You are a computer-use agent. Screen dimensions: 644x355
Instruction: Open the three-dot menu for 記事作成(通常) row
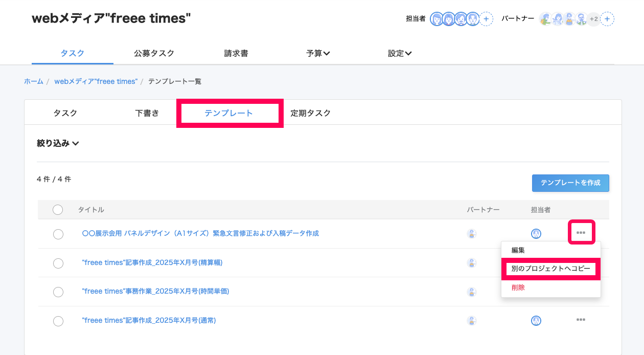point(581,320)
